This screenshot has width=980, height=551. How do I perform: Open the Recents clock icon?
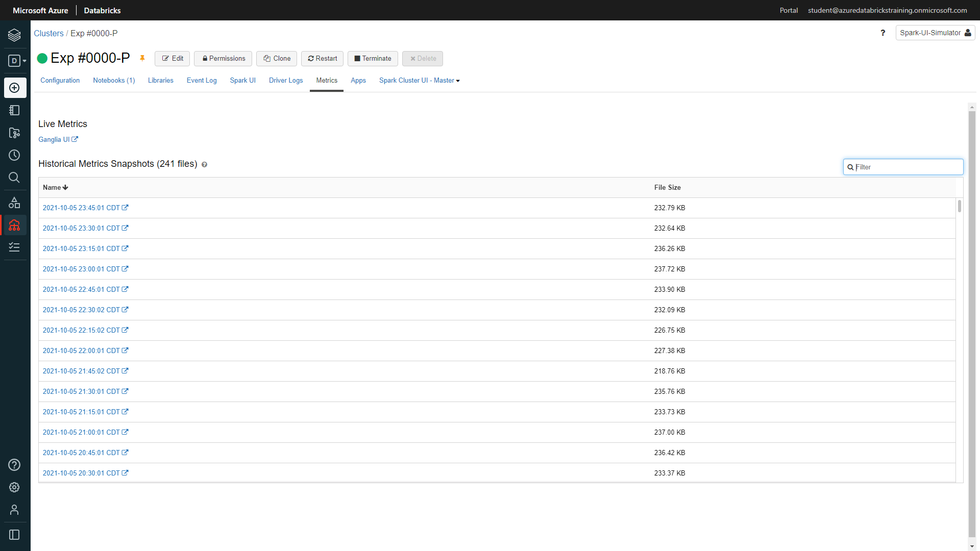pos(14,155)
